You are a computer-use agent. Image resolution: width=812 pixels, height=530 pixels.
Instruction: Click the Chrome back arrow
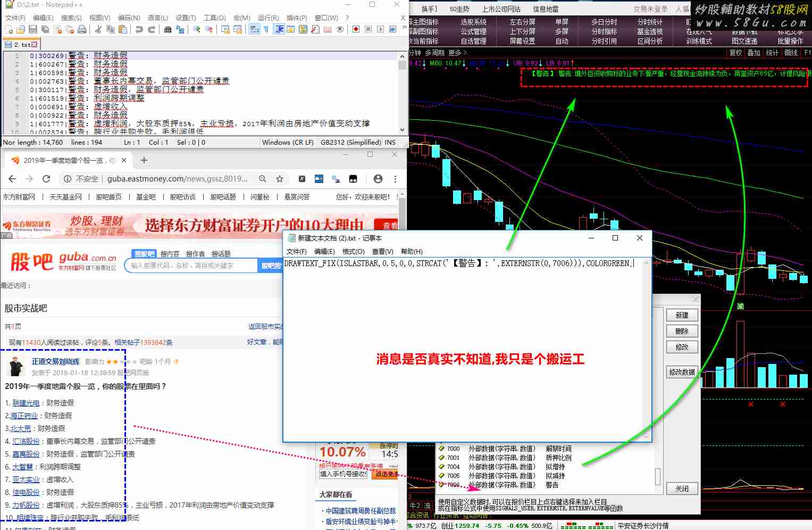[12, 179]
